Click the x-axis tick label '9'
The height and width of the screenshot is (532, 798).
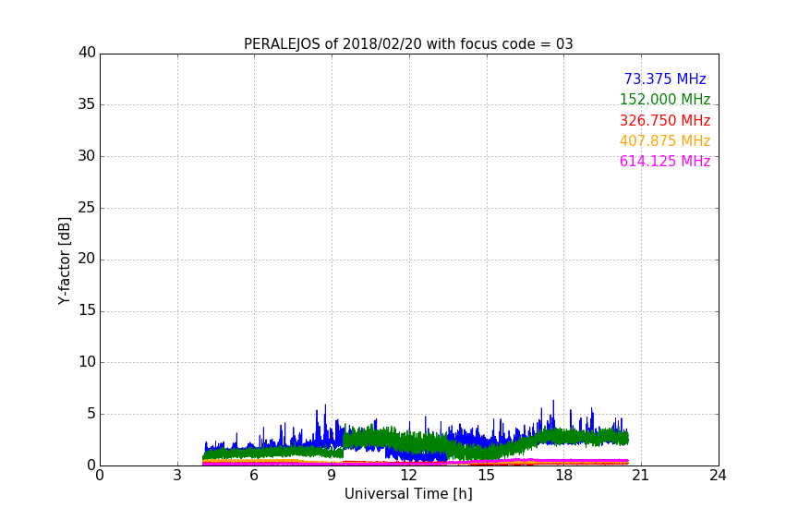332,476
